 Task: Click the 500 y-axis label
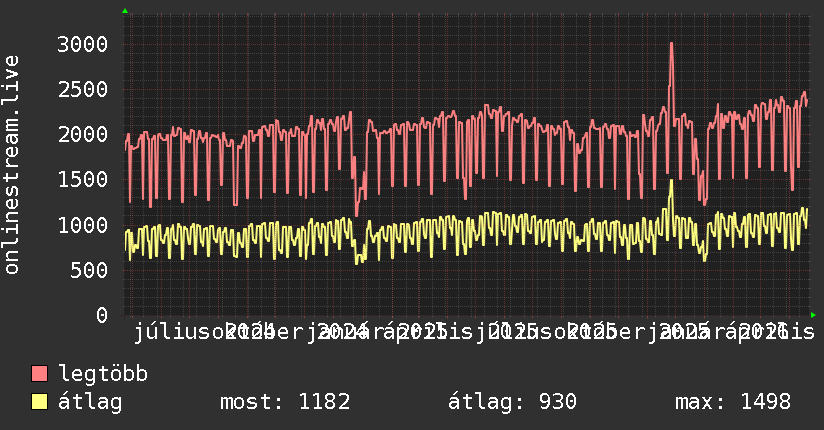coord(89,270)
